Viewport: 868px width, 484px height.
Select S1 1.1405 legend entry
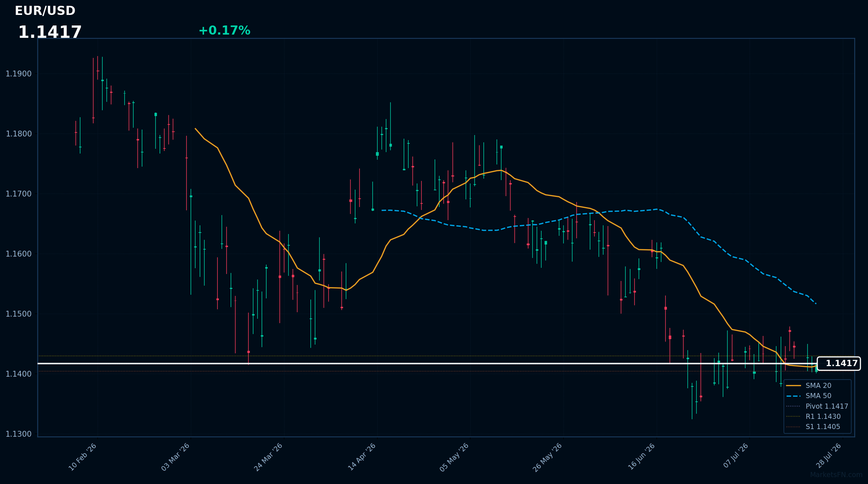tap(813, 427)
